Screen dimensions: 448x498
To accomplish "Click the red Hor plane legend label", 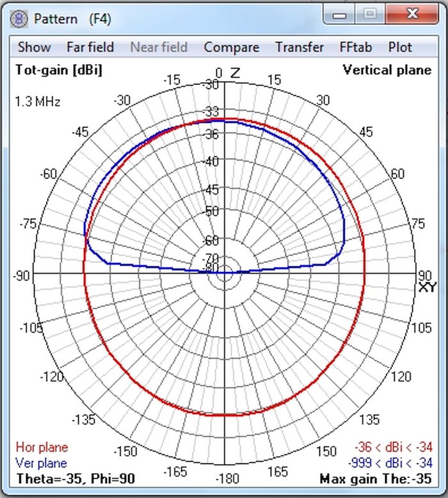I will pos(42,447).
